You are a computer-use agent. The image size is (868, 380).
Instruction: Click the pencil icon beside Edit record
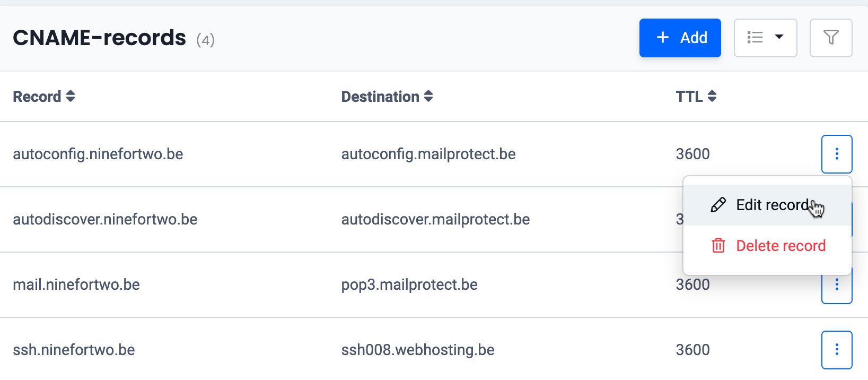coord(718,205)
